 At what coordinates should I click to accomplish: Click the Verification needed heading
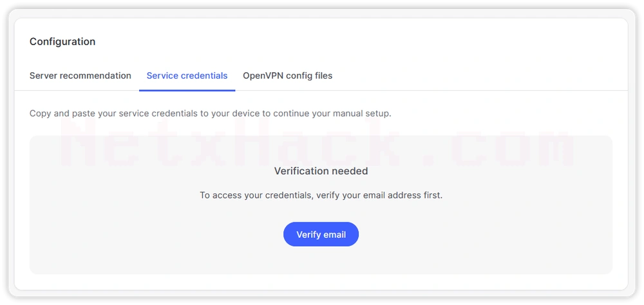point(321,171)
